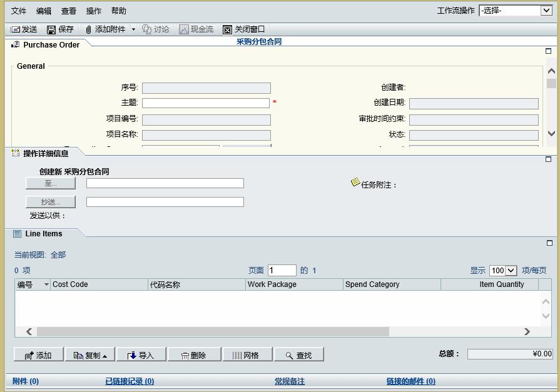Click inside the 主题 input field
This screenshot has width=560, height=392.
pos(206,103)
